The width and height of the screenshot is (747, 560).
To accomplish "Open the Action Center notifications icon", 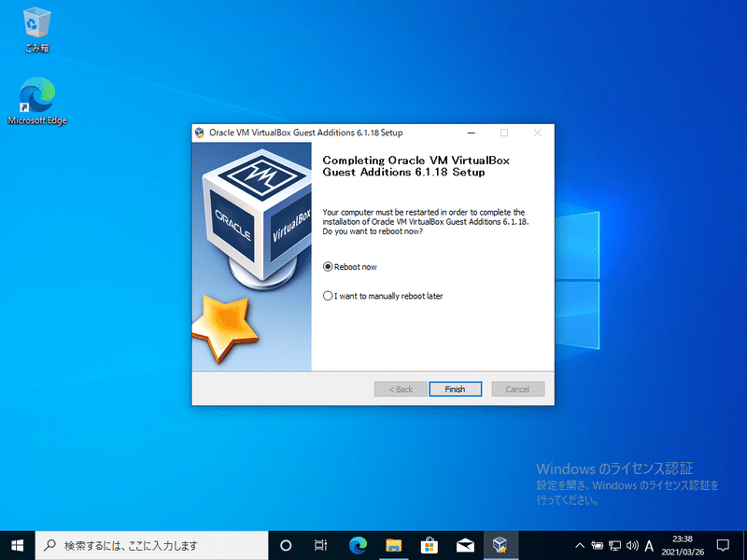I will coord(723,545).
